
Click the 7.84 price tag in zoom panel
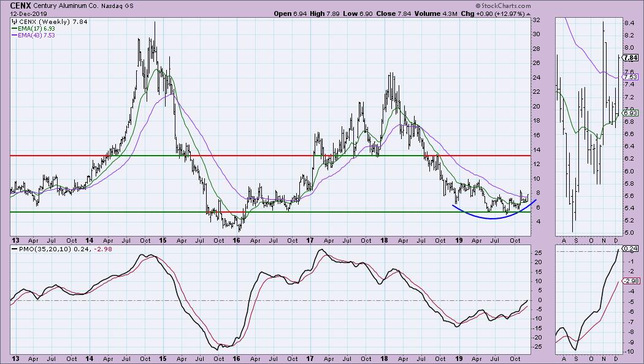point(630,58)
